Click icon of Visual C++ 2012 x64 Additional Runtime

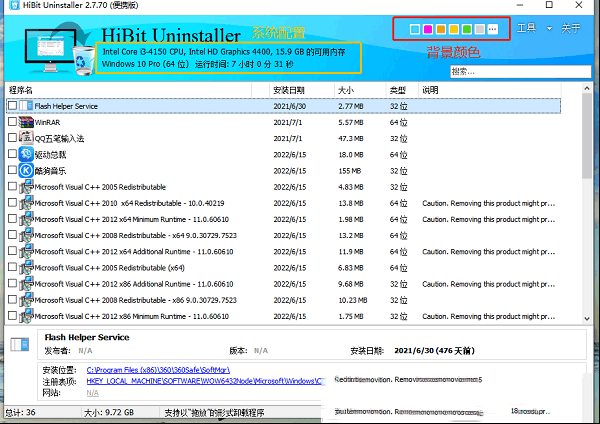click(x=26, y=251)
